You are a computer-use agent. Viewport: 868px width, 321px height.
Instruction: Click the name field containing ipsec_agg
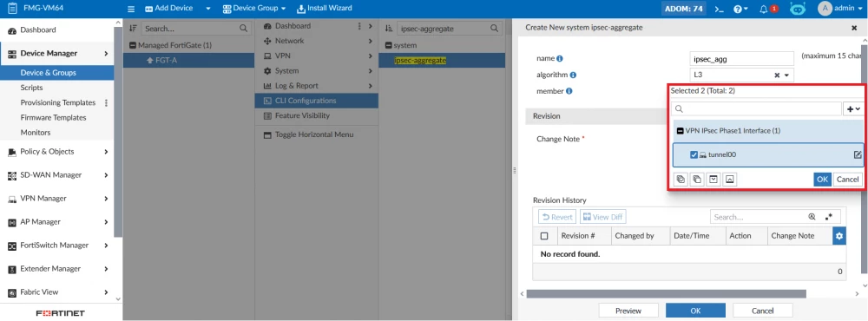pos(742,58)
